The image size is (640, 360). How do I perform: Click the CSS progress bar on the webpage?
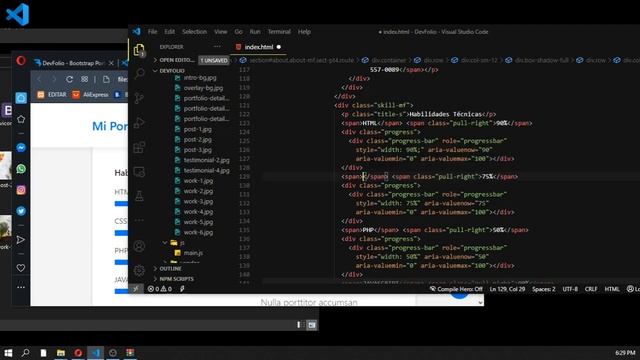point(121,233)
